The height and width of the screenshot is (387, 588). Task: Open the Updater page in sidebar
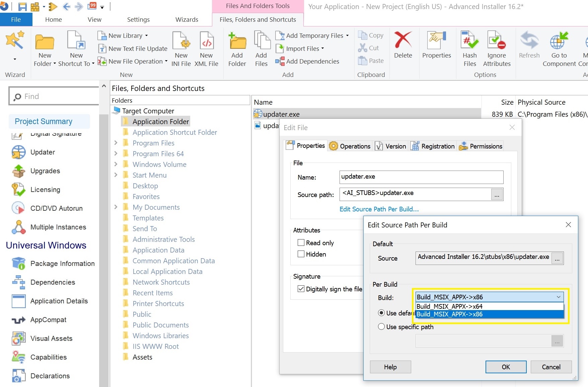click(x=43, y=152)
